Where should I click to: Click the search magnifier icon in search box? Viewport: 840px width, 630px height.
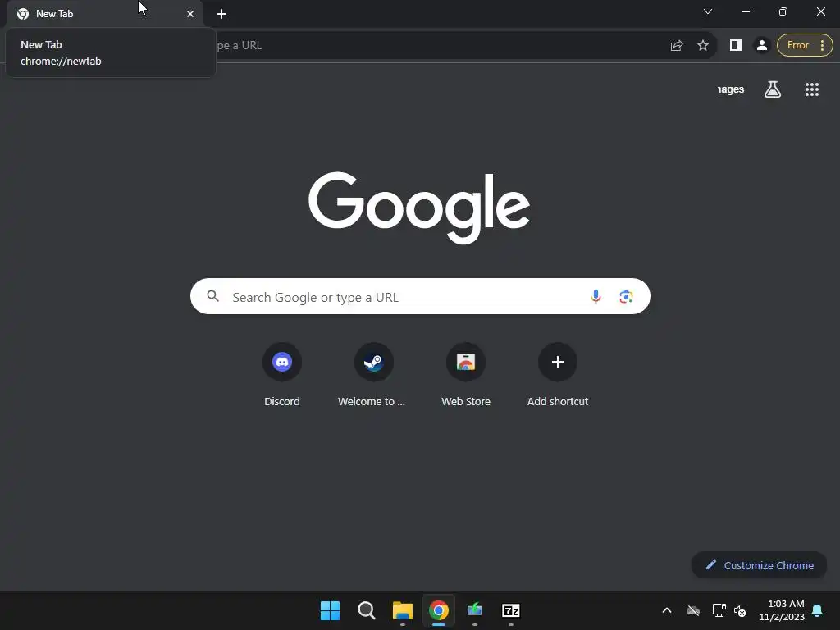point(212,296)
